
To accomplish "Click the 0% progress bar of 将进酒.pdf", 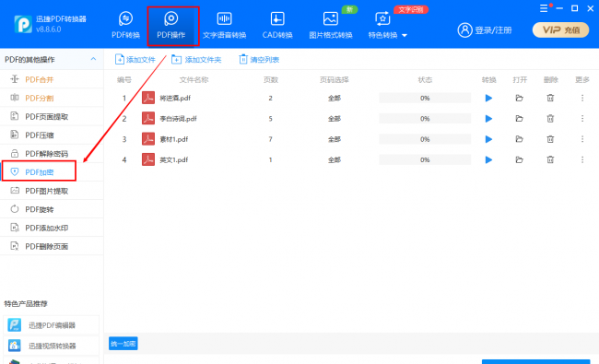I will click(x=425, y=99).
